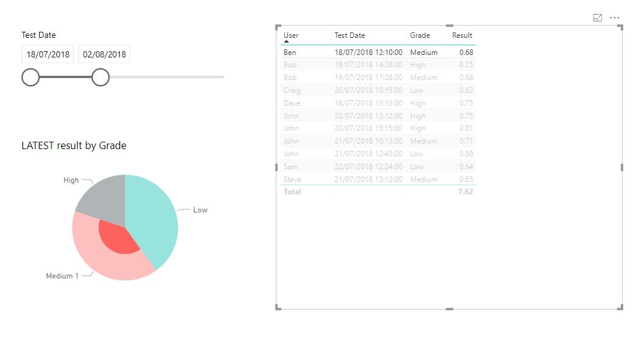Click the bottom-center resize handle of table visual

click(x=450, y=308)
